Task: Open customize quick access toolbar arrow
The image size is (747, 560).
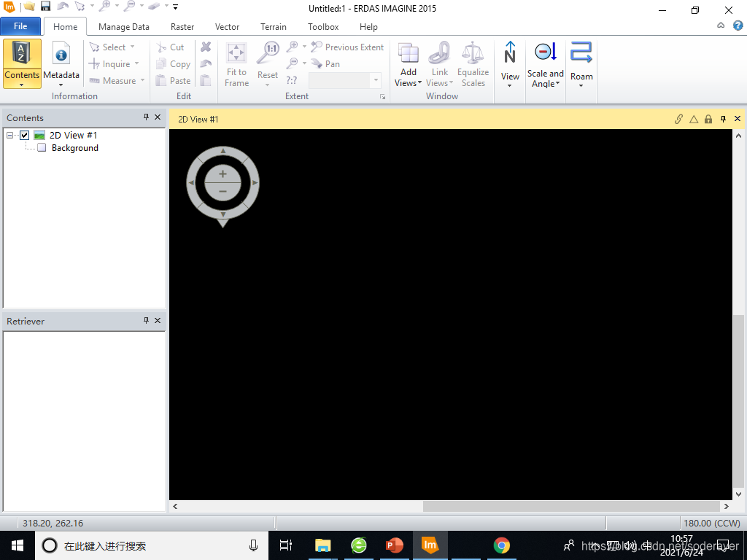Action: click(x=176, y=7)
